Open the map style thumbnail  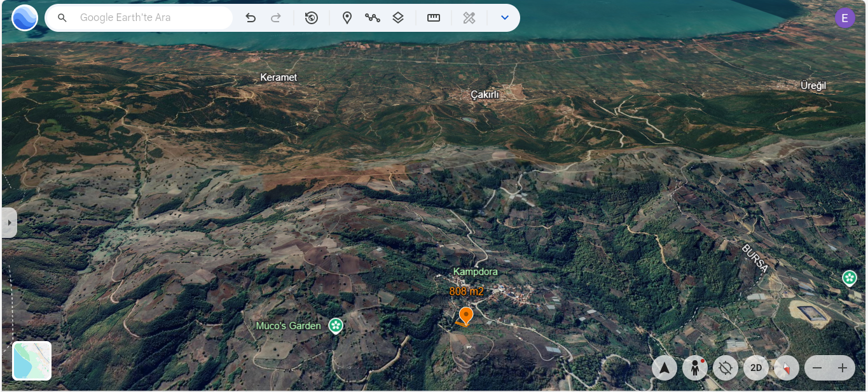click(32, 361)
